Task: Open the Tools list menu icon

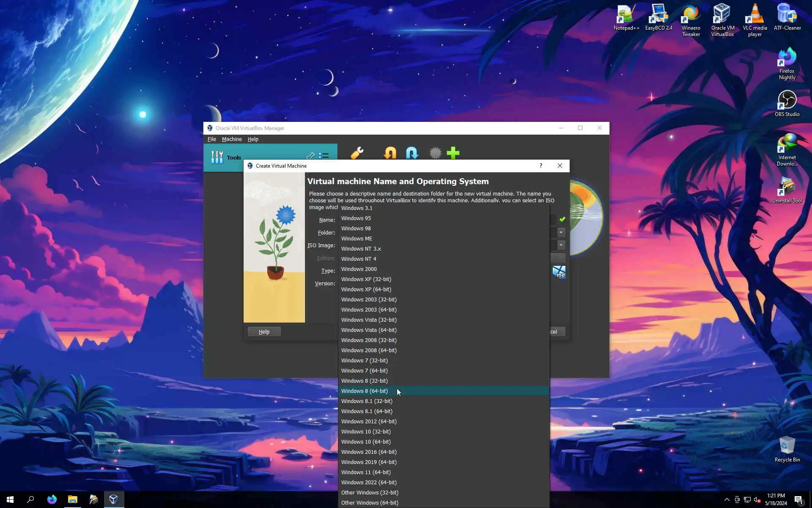Action: click(324, 156)
